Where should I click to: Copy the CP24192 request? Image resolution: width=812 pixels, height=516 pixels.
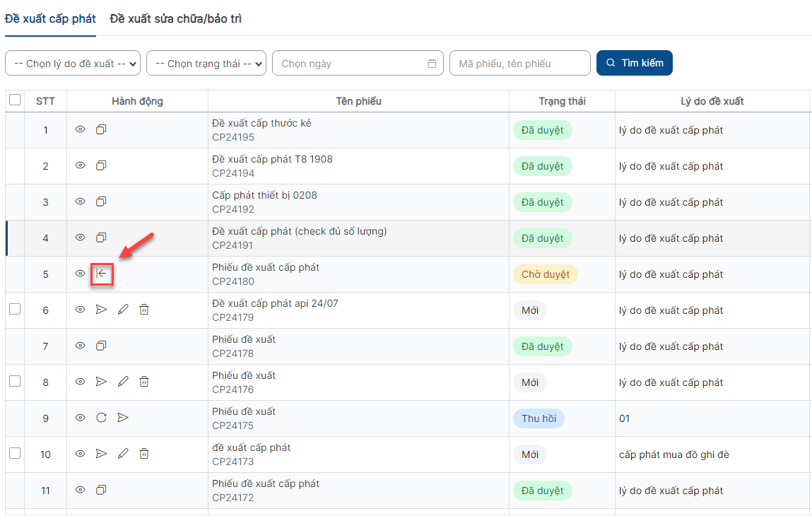[102, 201]
